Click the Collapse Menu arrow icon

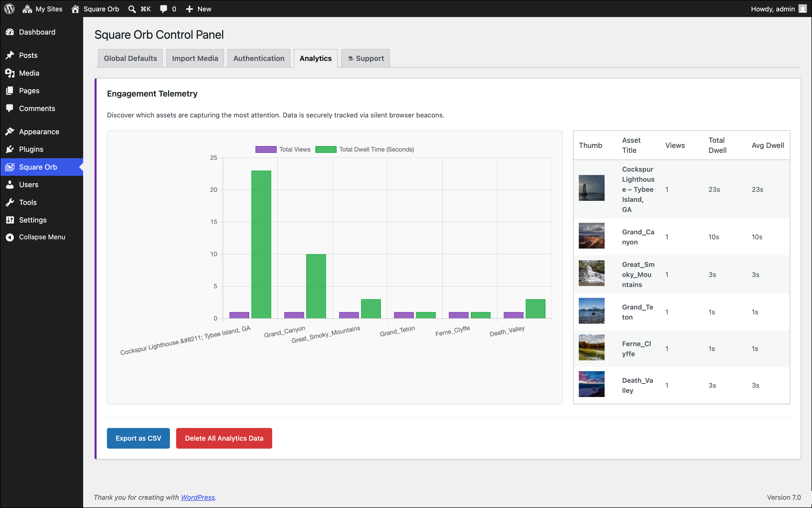(x=10, y=237)
